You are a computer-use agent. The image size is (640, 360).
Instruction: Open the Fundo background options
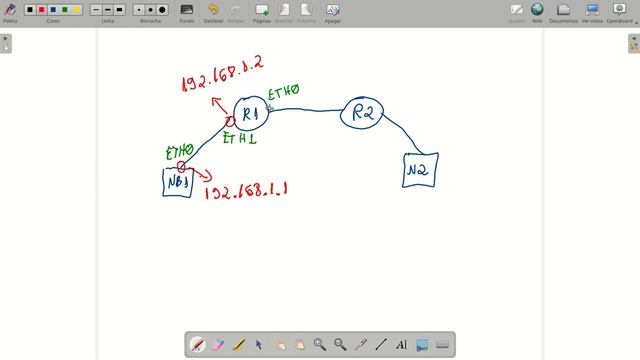coord(187,12)
